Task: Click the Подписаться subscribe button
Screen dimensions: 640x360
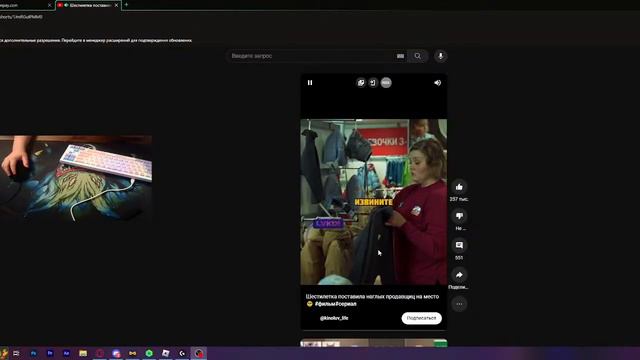Action: pyautogui.click(x=421, y=318)
